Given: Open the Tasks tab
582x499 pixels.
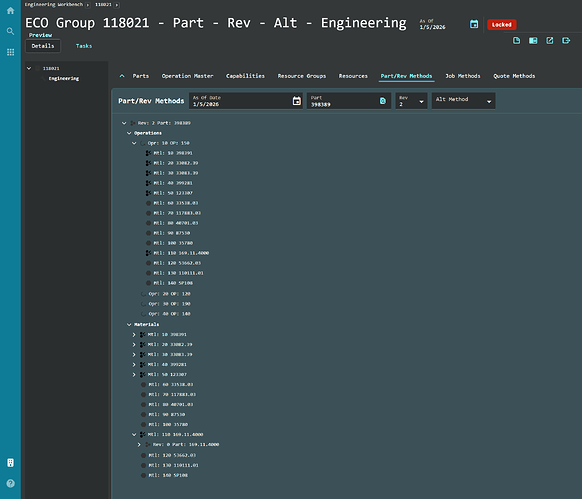Looking at the screenshot, I should (x=84, y=46).
